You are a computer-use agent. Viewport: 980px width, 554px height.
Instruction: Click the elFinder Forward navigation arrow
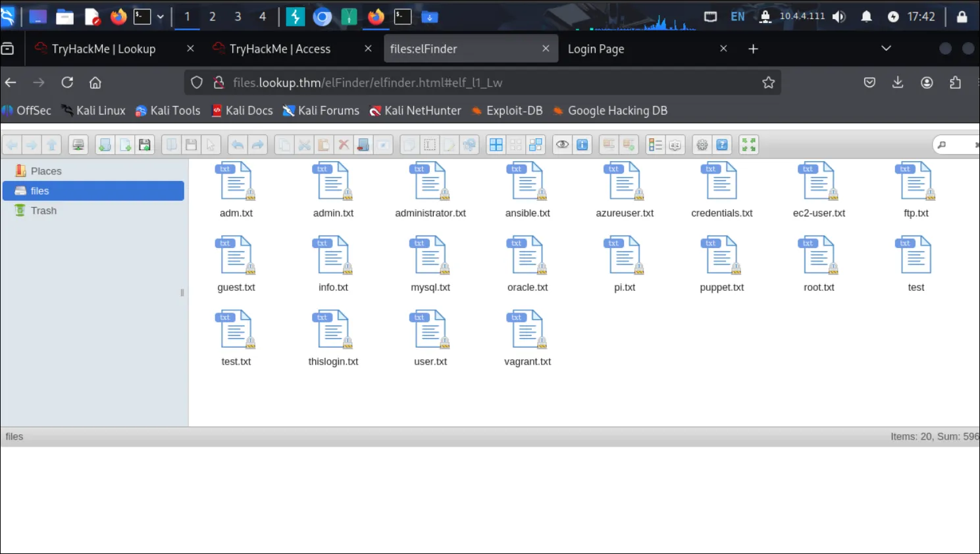click(x=32, y=145)
